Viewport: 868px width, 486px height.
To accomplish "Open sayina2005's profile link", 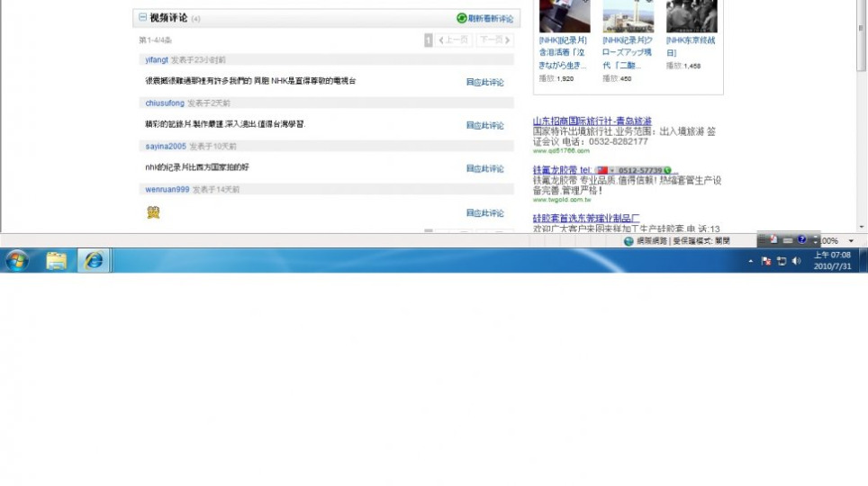I will click(x=166, y=147).
